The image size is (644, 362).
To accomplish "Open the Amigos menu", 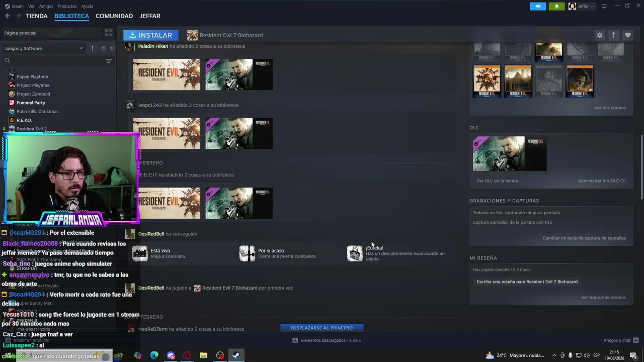I will pos(46,6).
